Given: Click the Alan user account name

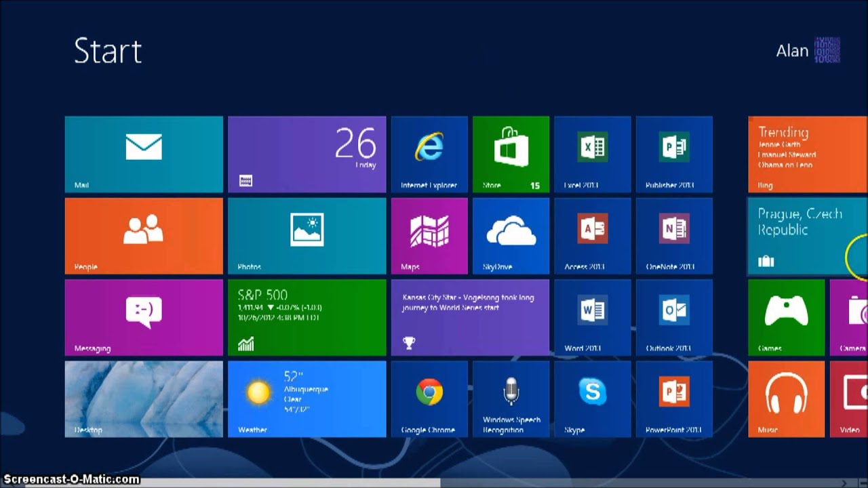Looking at the screenshot, I should click(792, 51).
